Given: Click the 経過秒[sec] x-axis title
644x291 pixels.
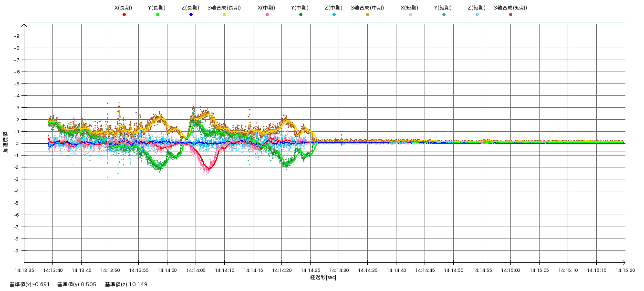Looking at the screenshot, I should pyautogui.click(x=323, y=278).
